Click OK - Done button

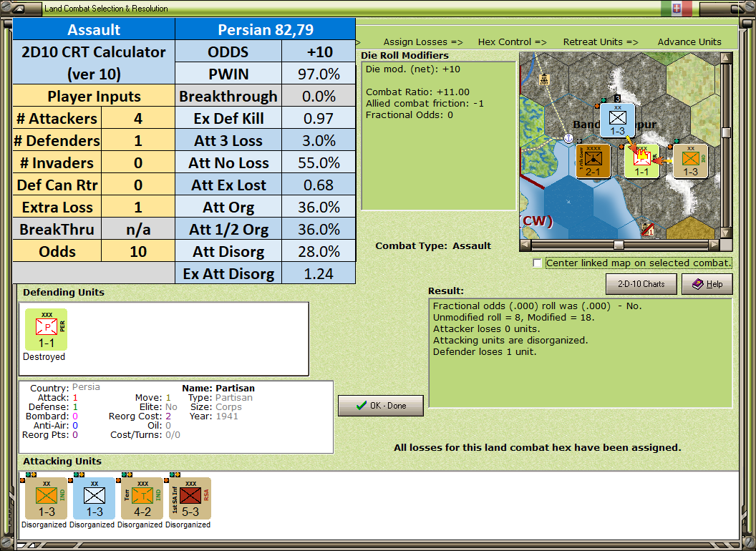point(381,406)
